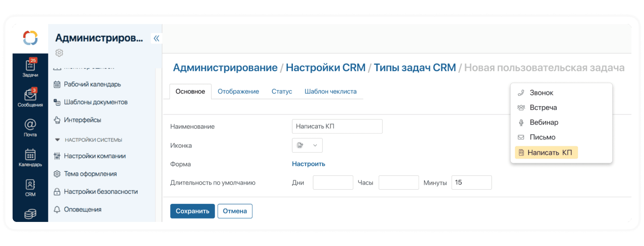
Task: Select 'Вебинар' in the task type list
Action: tap(544, 122)
